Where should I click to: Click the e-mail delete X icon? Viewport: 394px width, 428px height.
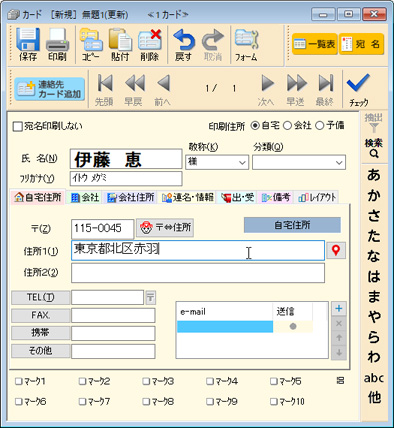click(339, 323)
